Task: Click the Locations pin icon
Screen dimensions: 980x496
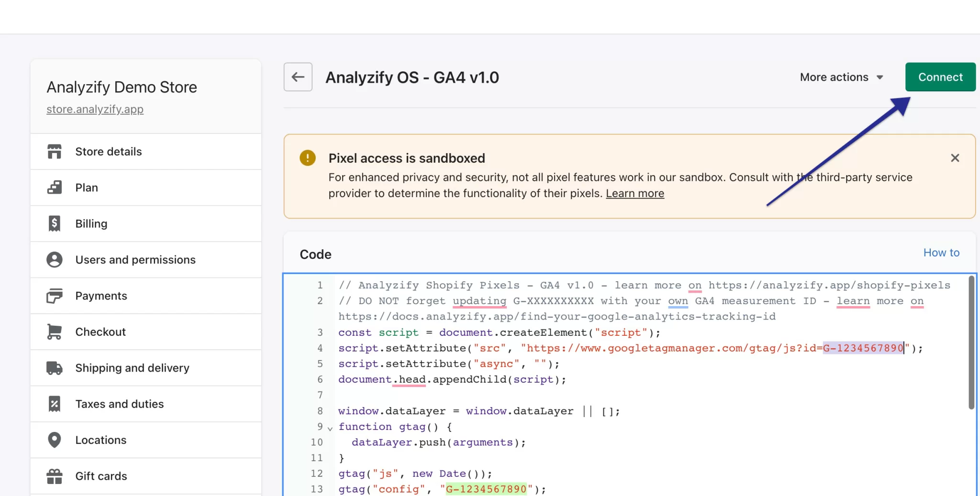Action: pyautogui.click(x=55, y=440)
